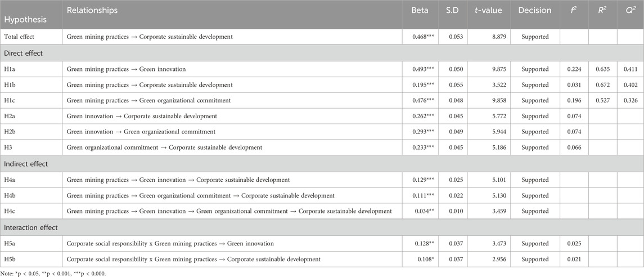Click t-value 8.879
Image resolution: width=644 pixels, height=277 pixels.
[x=498, y=37]
